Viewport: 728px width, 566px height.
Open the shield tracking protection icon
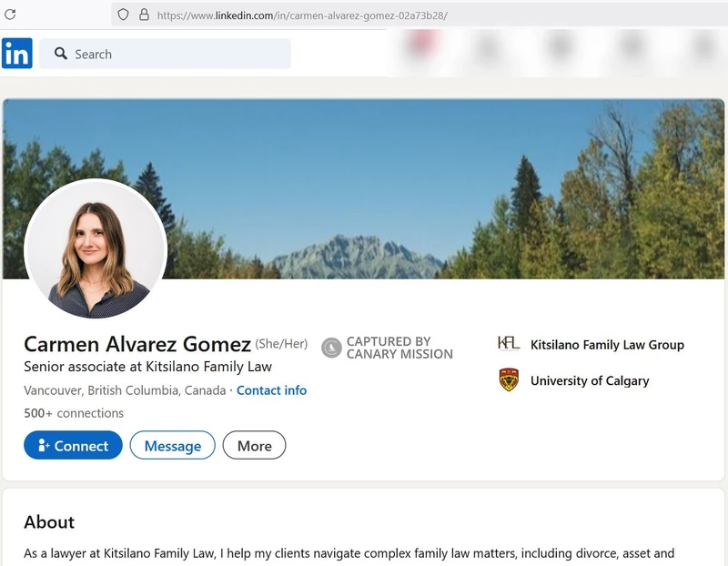point(123,15)
